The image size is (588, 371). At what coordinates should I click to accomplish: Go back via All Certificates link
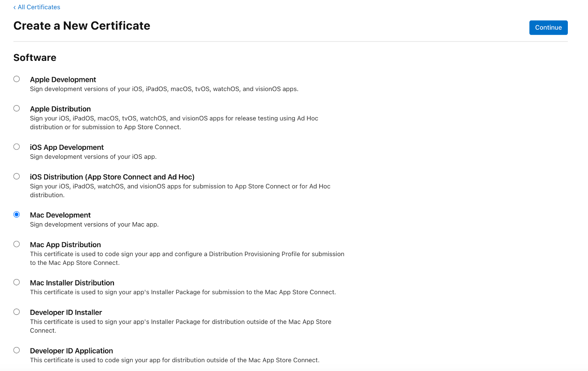pos(37,7)
